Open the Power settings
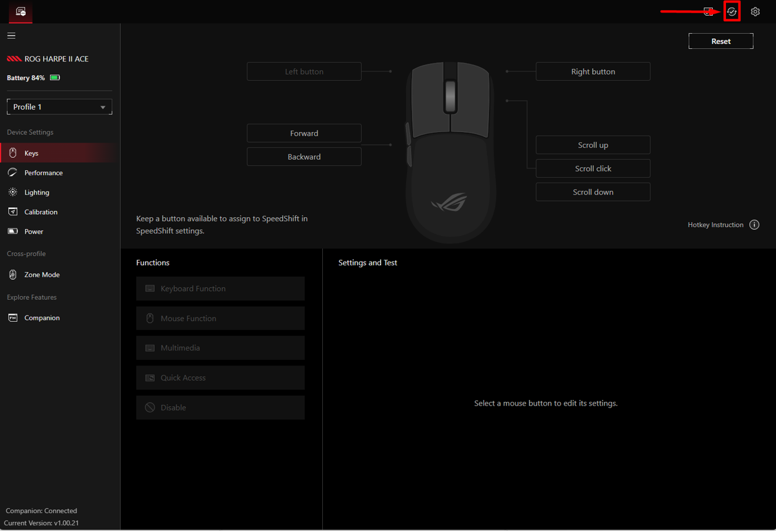The width and height of the screenshot is (776, 532). click(59, 232)
